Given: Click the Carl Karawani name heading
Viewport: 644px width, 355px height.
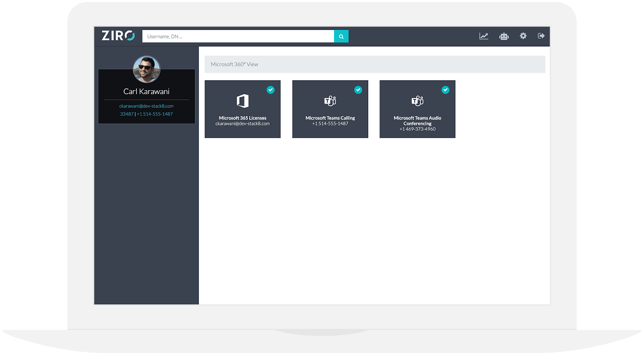Looking at the screenshot, I should pos(147,91).
